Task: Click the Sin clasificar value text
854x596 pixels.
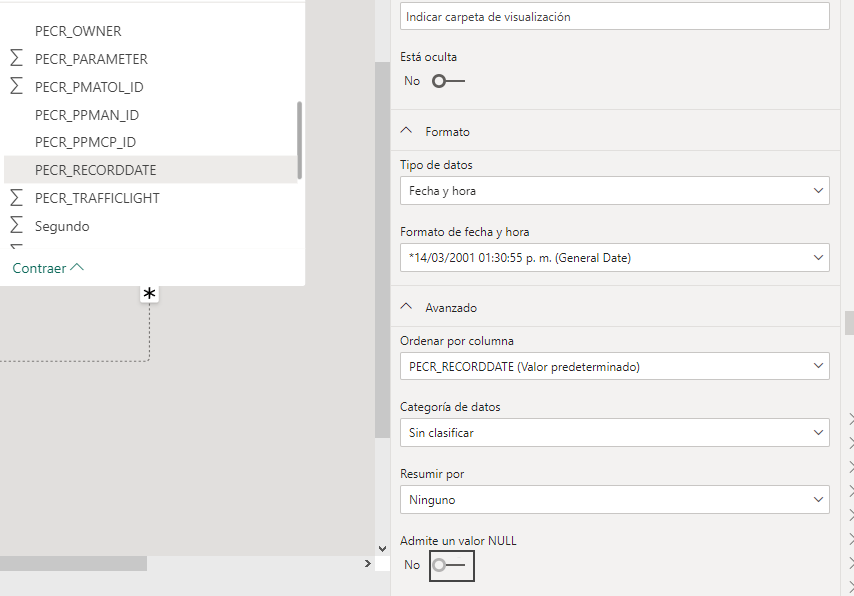Action: click(x=441, y=433)
